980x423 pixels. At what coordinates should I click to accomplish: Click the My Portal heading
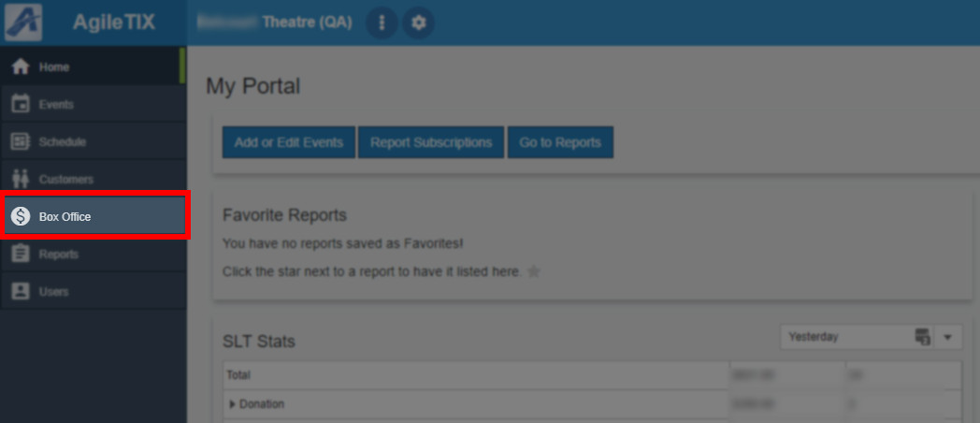tap(253, 86)
